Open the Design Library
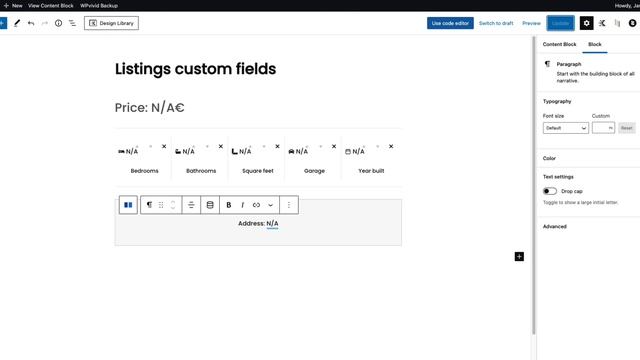The height and width of the screenshot is (360, 640). pyautogui.click(x=111, y=23)
